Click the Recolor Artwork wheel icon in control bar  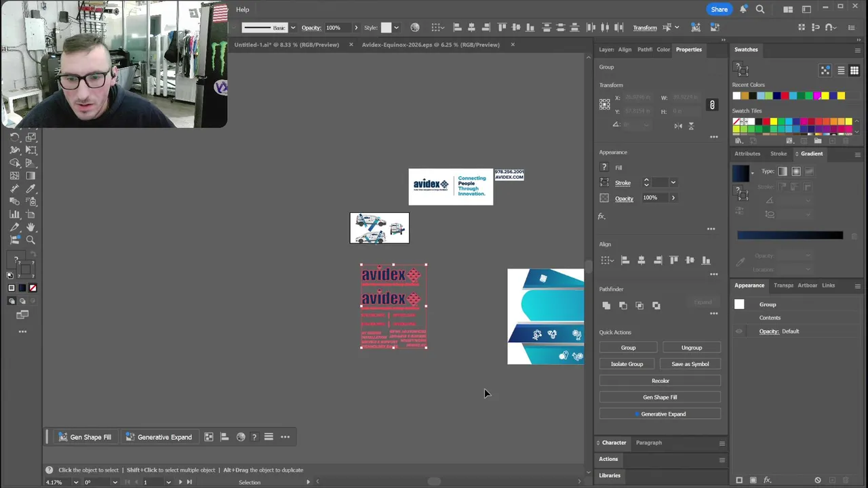(415, 28)
